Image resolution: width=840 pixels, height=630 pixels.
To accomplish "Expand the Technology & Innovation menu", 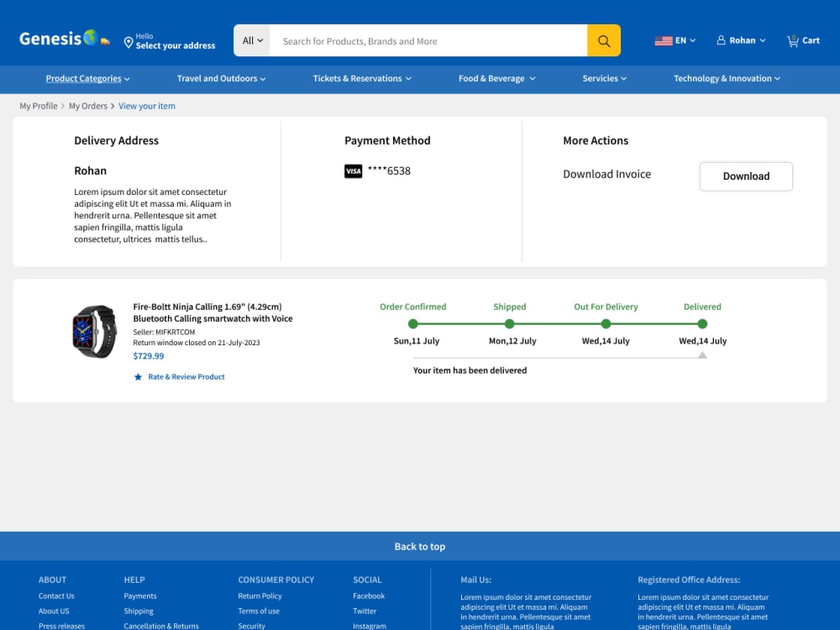I will click(727, 79).
